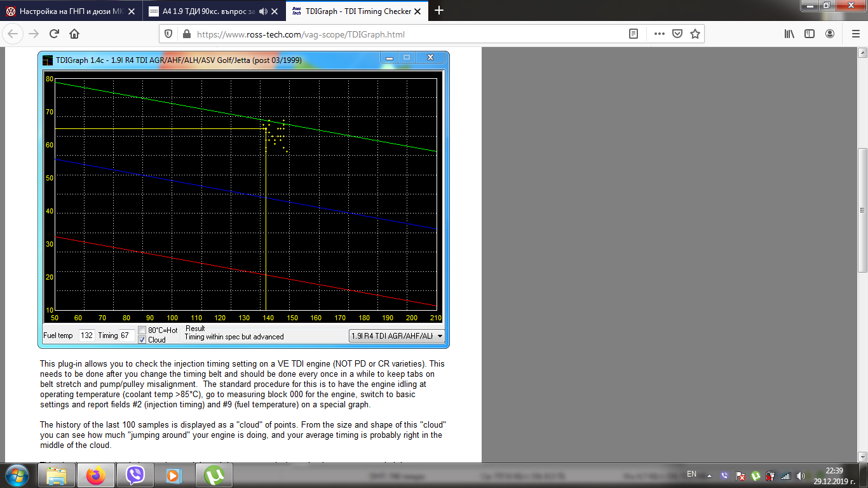The image size is (868, 488).
Task: Show hidden system tray icons
Action: click(x=710, y=475)
